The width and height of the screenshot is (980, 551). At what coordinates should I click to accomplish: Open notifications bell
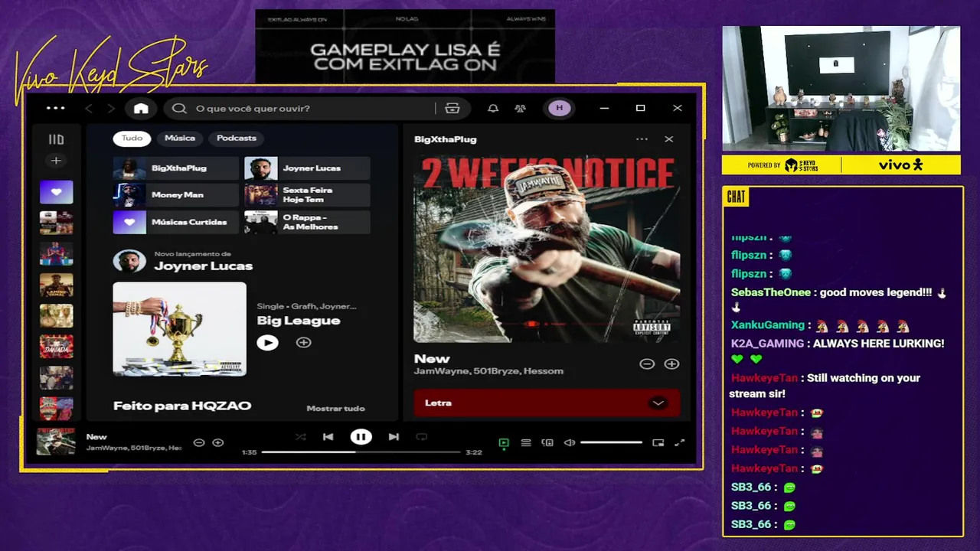pos(493,109)
